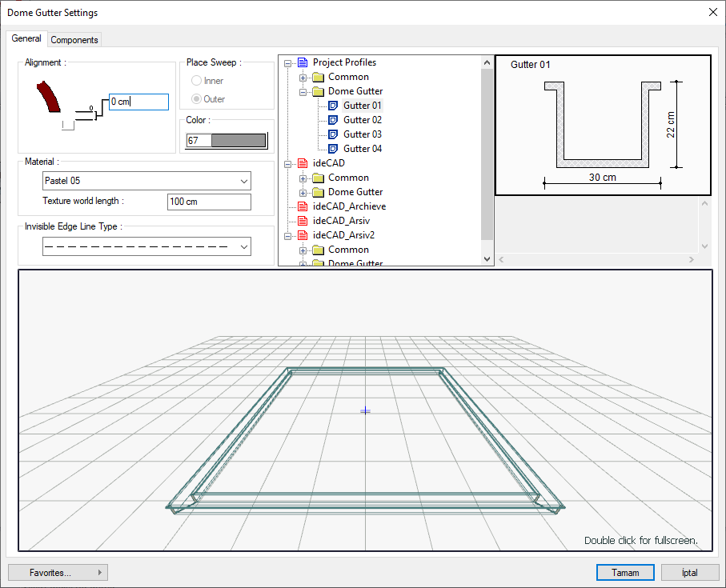Click the ideCAD_Arsiv library icon
This screenshot has height=588, width=726.
303,221
